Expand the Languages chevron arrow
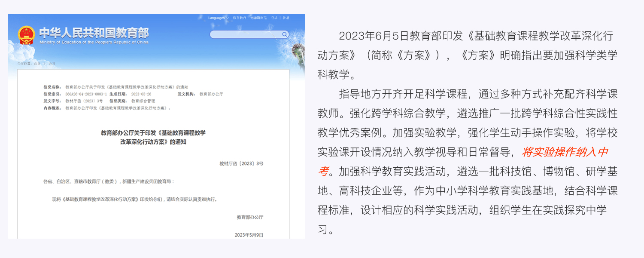The width and height of the screenshot is (644, 258). click(x=227, y=18)
